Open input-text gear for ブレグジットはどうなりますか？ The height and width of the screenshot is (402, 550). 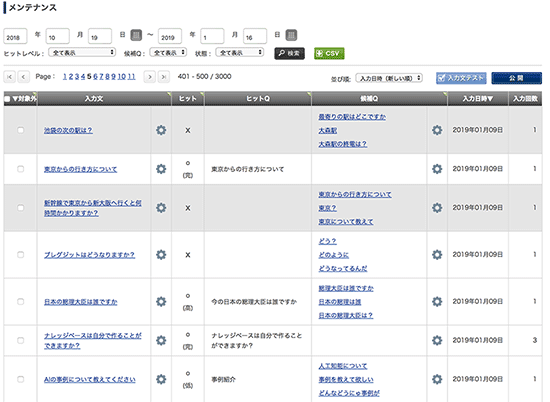(161, 255)
